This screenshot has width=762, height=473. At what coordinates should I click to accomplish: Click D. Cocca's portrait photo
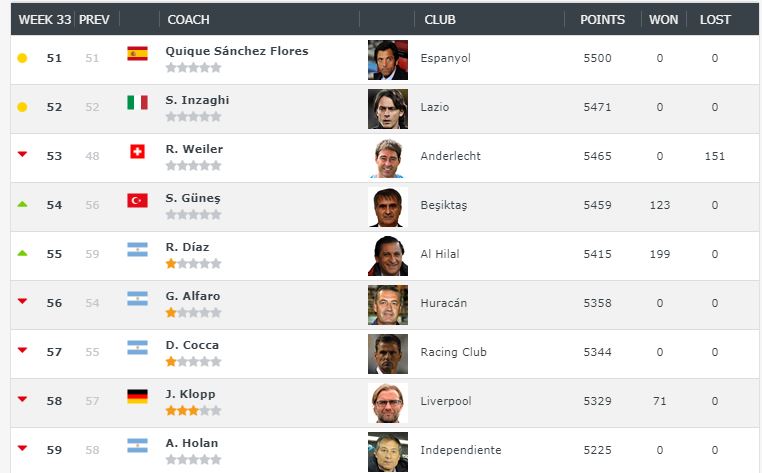pos(388,354)
